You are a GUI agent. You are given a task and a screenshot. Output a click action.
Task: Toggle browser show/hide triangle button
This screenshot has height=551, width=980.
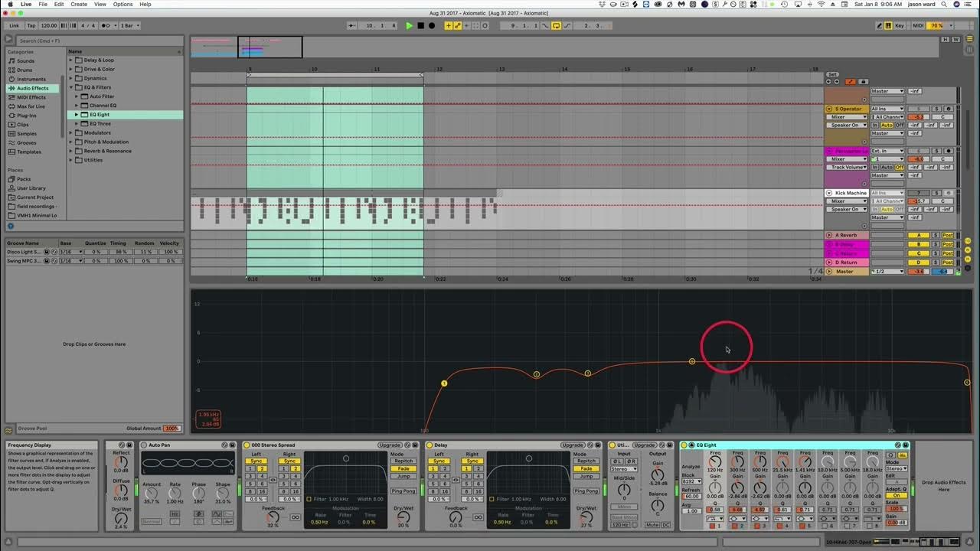point(9,39)
